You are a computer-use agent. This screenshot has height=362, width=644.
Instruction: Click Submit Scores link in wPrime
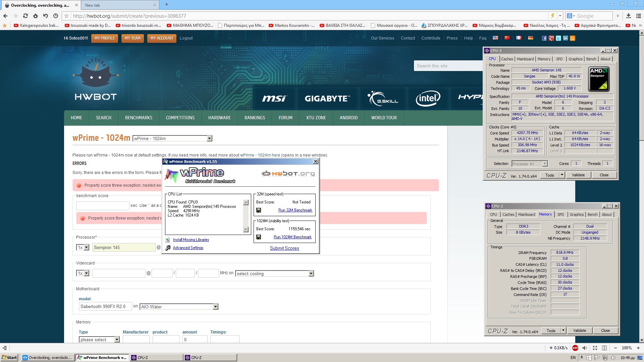(284, 248)
